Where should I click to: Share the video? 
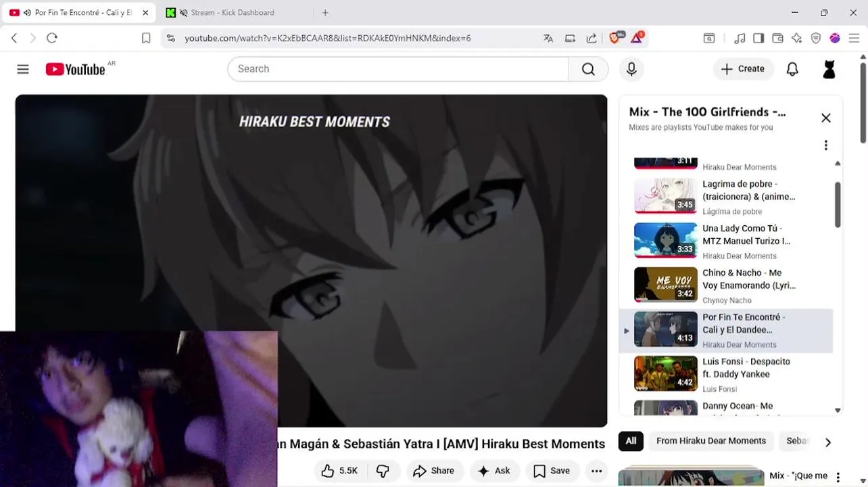(433, 471)
